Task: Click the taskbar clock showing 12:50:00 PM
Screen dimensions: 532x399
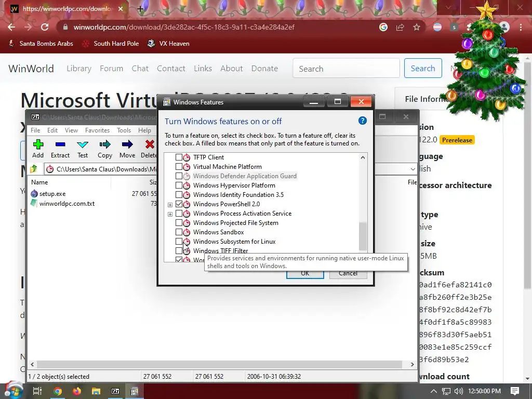Action: coord(484,391)
